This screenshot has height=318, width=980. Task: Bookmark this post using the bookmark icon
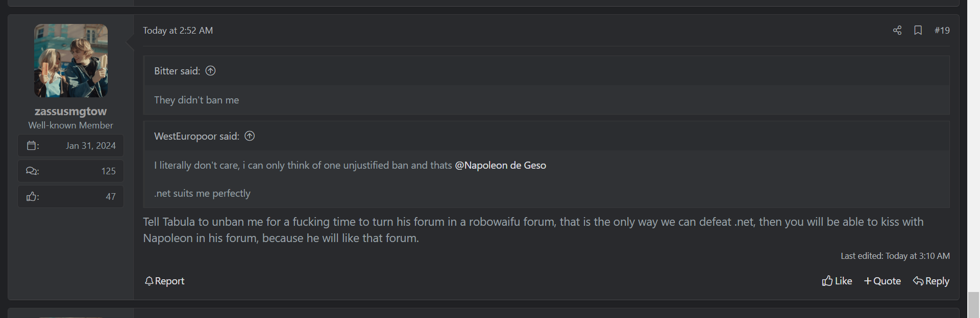pos(918,31)
